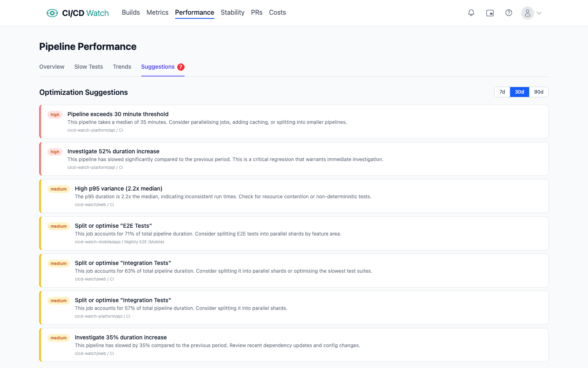Select the 30d time range
Viewport: 588px width, 368px height.
[519, 92]
